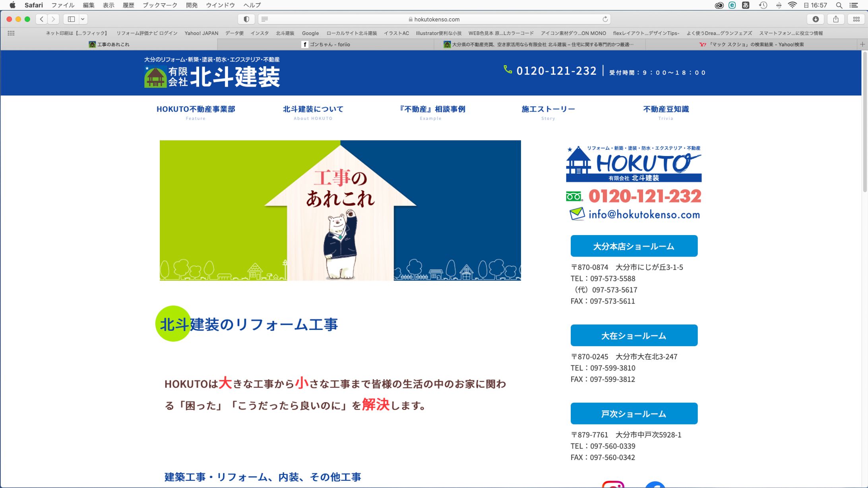Open the Japanese input source menu

[745, 5]
